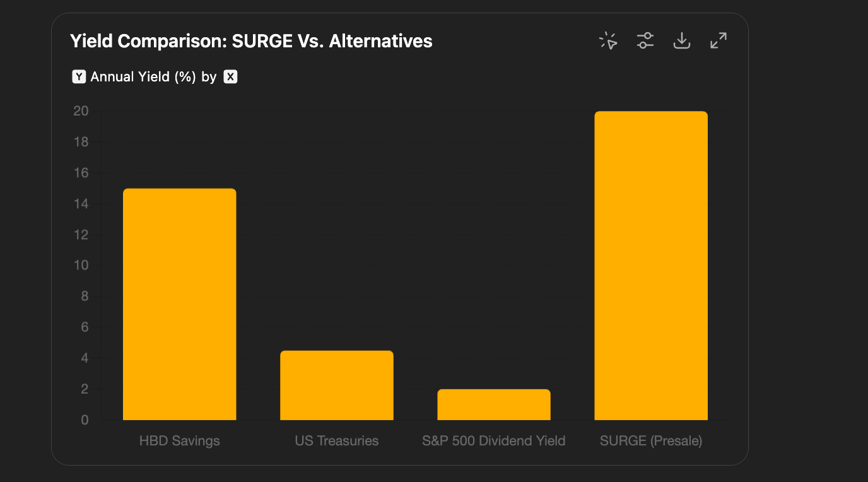Click the X axis badge icon
The height and width of the screenshot is (482, 868).
click(x=231, y=77)
